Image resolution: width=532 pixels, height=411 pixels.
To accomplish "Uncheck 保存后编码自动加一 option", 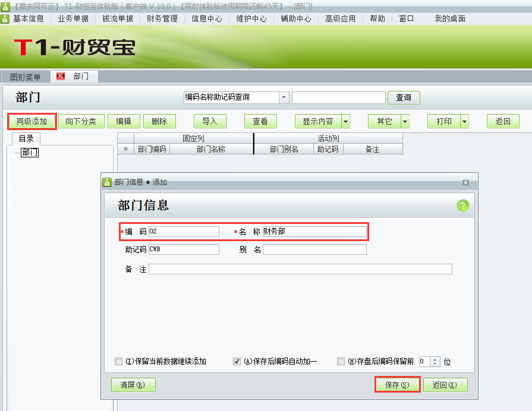I will (237, 361).
